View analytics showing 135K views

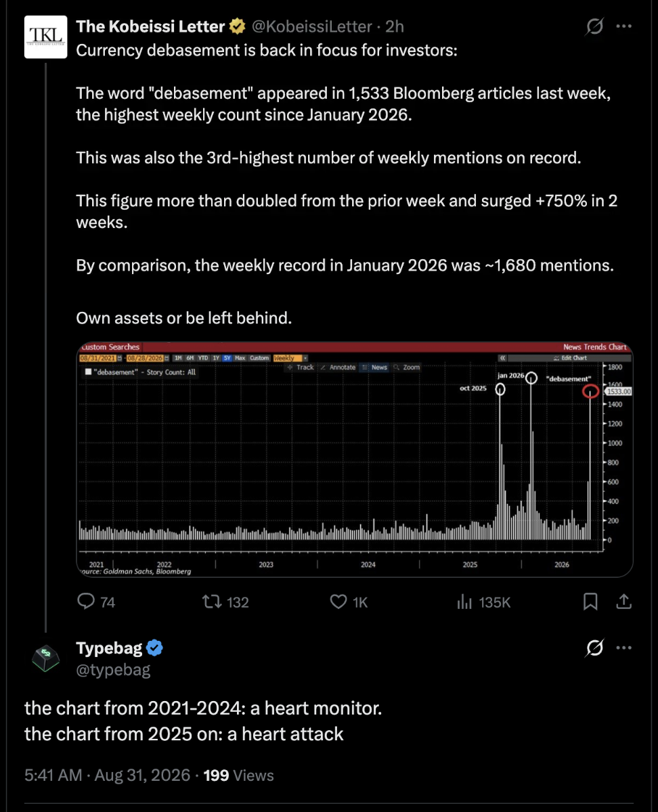pos(484,602)
